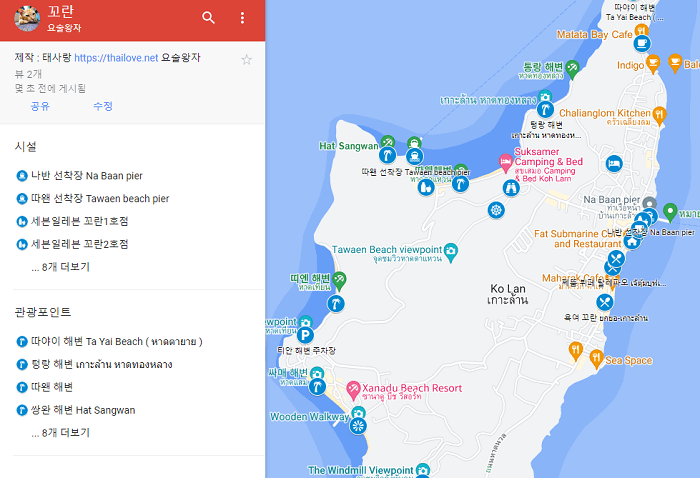Select 세븐일레븐 꼬란1호점 in the list
The height and width of the screenshot is (478, 700).
point(79,221)
